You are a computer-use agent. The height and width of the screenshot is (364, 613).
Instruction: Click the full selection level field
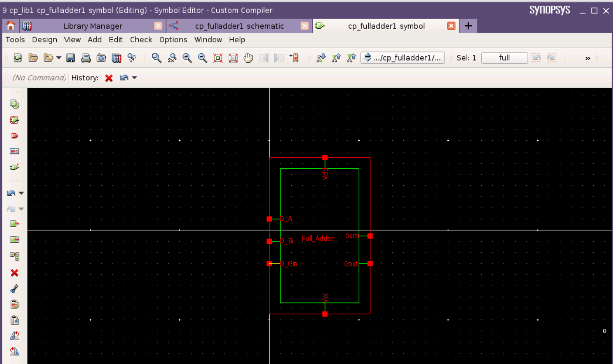[x=504, y=58]
